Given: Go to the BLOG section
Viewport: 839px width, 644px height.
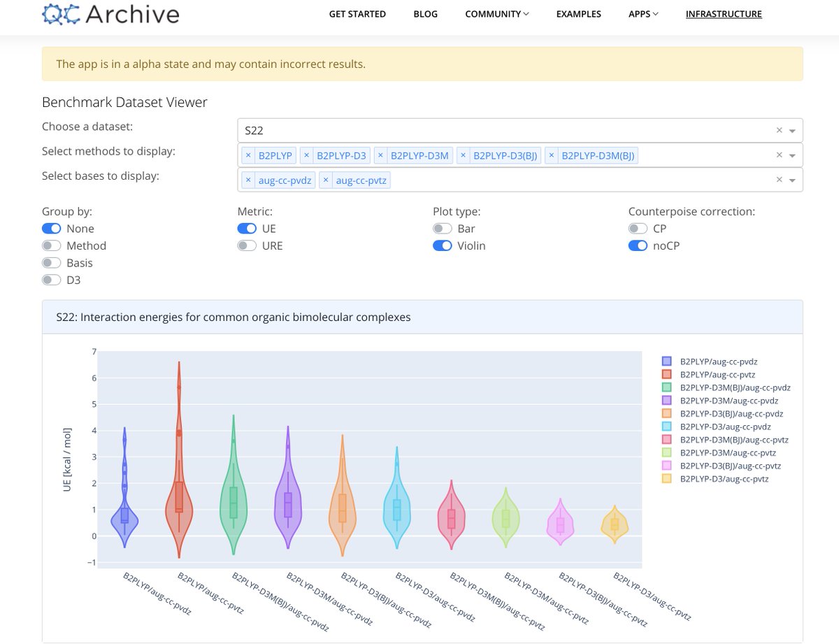Looking at the screenshot, I should 425,14.
